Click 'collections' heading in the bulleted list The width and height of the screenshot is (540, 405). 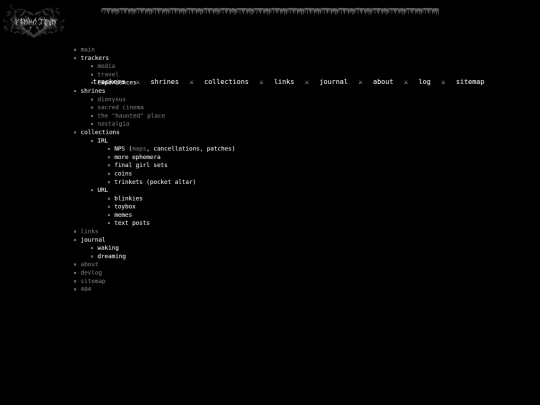pos(100,132)
